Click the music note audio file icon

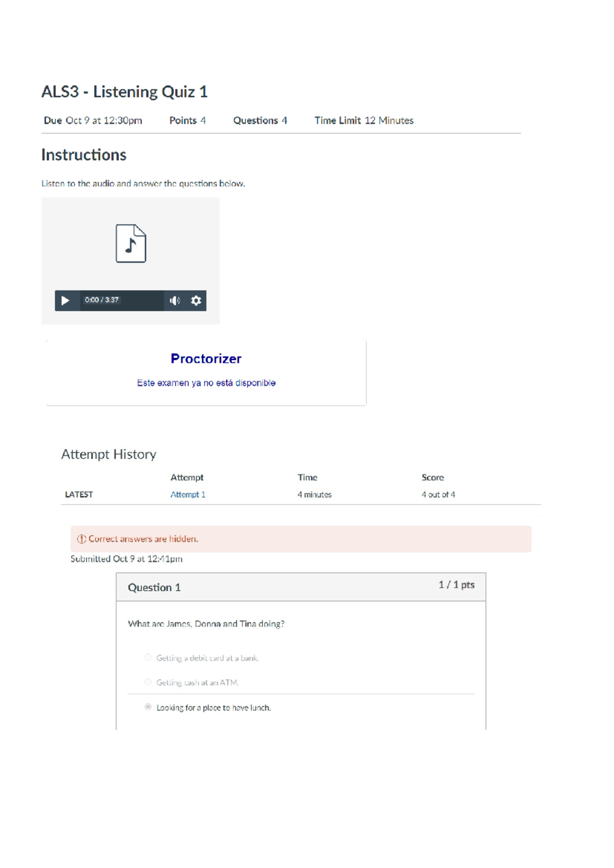pyautogui.click(x=131, y=244)
